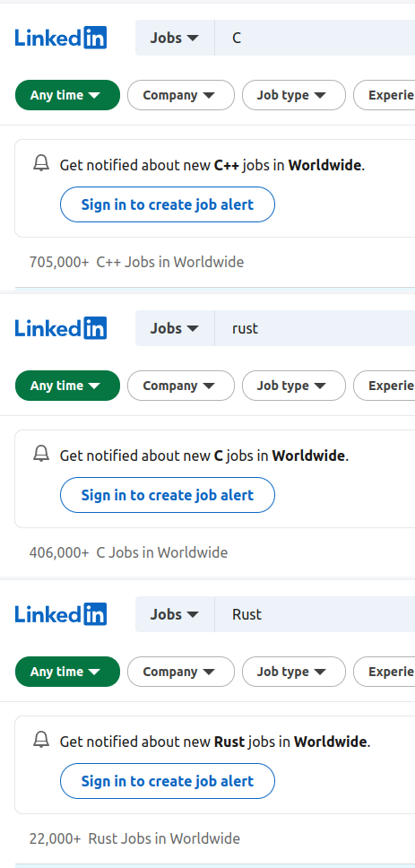Open Jobs dropdown next to lowercase rust search
This screenshot has width=415, height=868.
coord(175,328)
